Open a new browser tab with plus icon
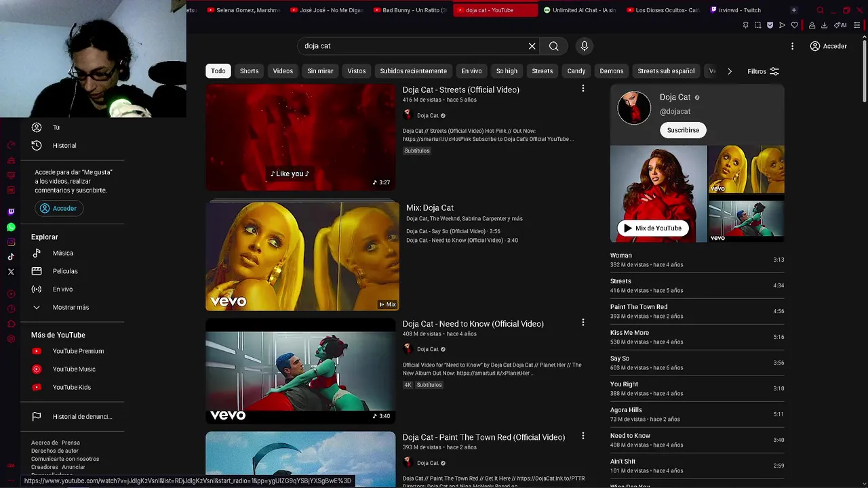868x488 pixels. 794,10
